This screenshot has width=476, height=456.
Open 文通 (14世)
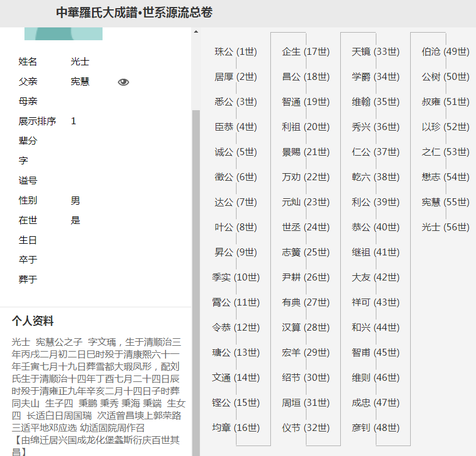[236, 378]
